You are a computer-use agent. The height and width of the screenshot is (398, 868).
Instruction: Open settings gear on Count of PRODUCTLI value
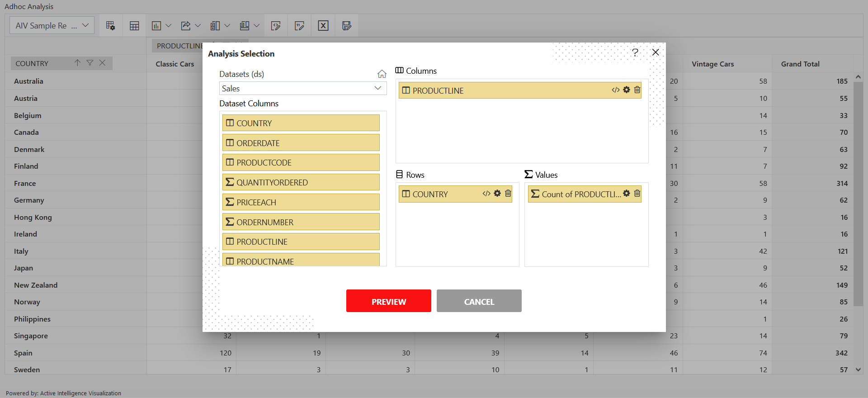coord(627,193)
